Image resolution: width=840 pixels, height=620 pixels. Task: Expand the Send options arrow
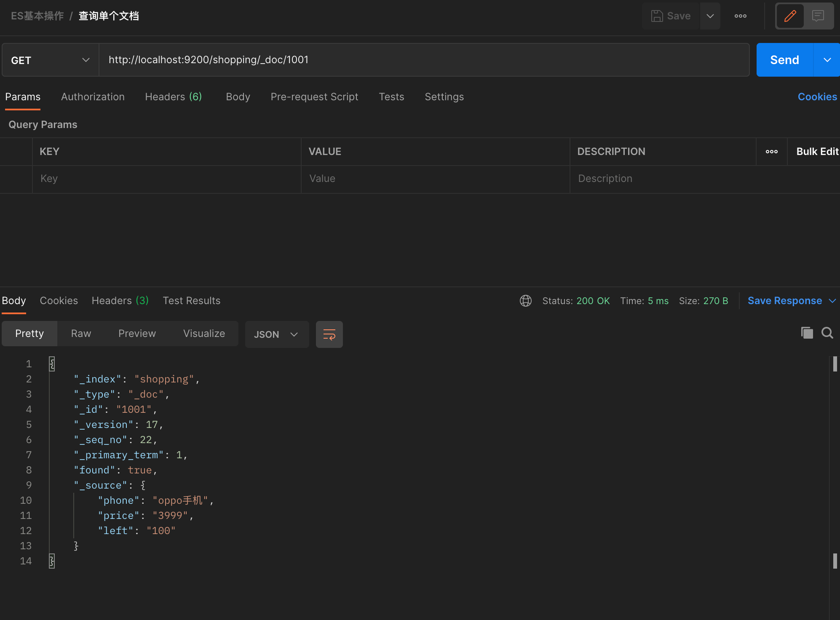(x=827, y=60)
